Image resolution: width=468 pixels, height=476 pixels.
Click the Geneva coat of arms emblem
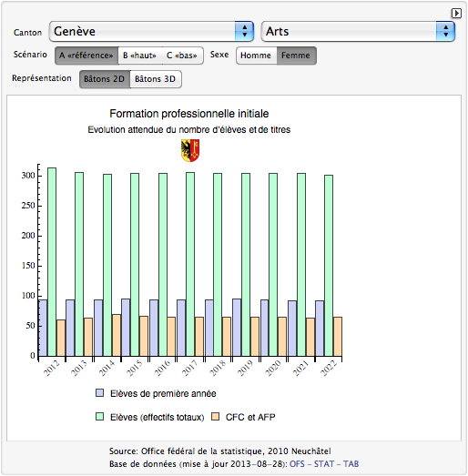point(190,150)
